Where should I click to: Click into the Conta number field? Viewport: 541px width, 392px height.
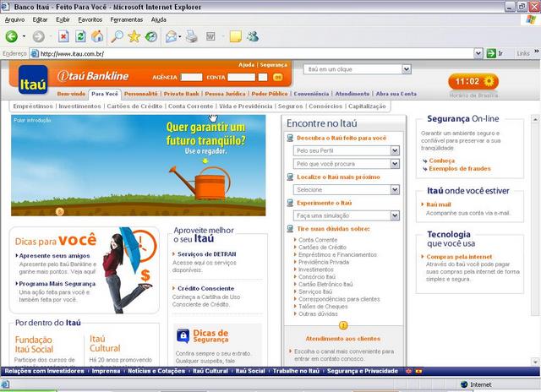tap(242, 77)
